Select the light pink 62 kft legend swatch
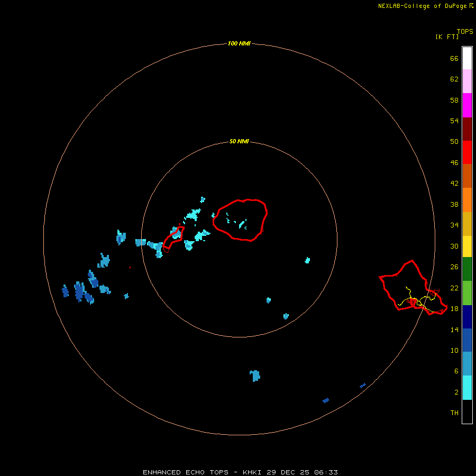Image resolution: width=476 pixels, height=476 pixels. tap(467, 81)
